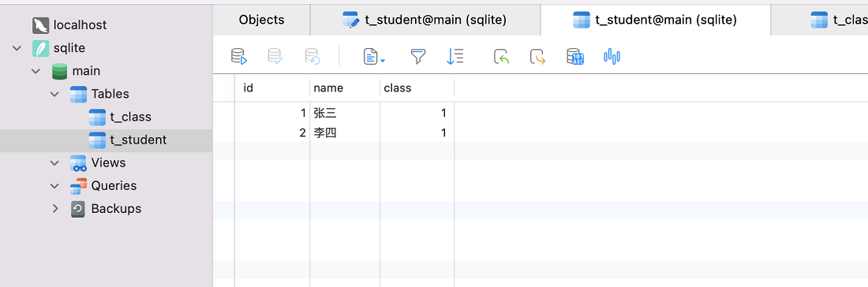Select the class cell in 张三 row
868x287 pixels.
tap(417, 114)
